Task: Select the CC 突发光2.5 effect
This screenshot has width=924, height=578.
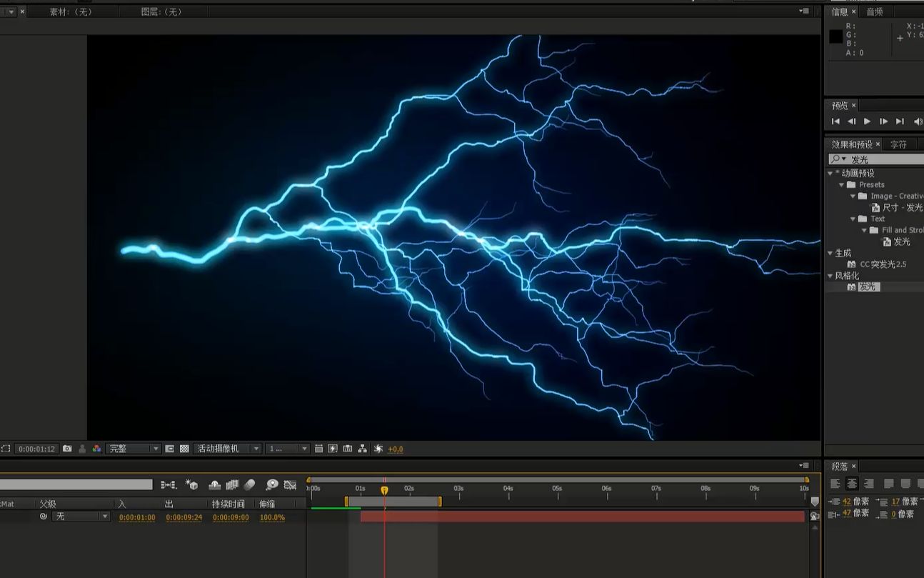Action: (876, 264)
